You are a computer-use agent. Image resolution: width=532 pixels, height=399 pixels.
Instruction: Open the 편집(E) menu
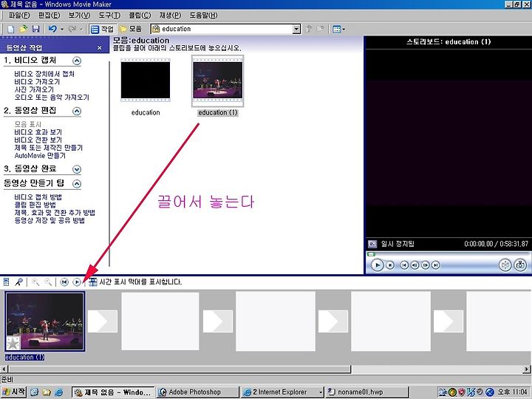point(50,16)
